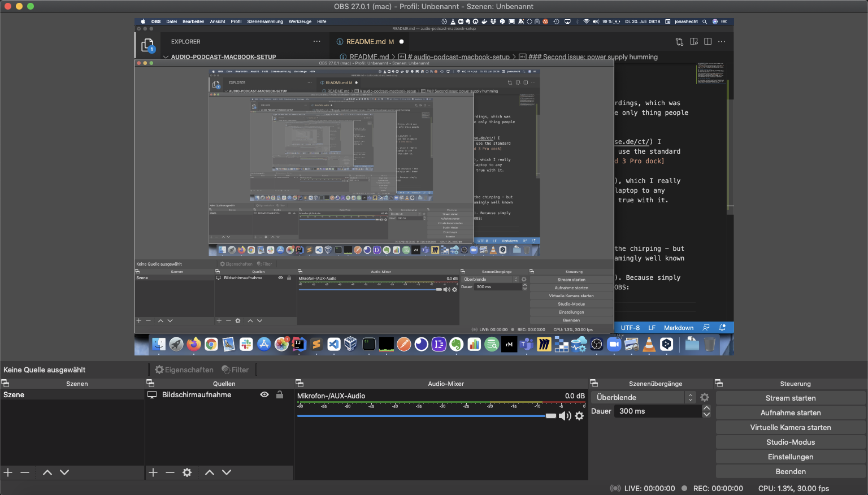
Task: Open Einstellungen in the Steuerung panel
Action: point(791,457)
